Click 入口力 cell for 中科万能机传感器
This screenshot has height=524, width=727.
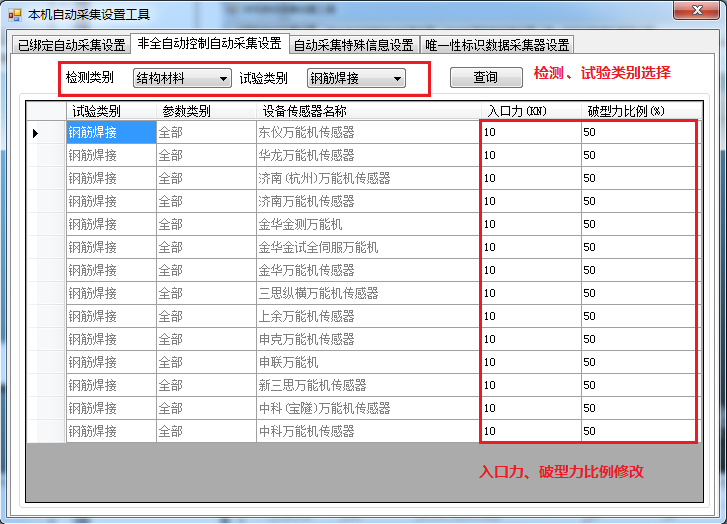point(530,431)
